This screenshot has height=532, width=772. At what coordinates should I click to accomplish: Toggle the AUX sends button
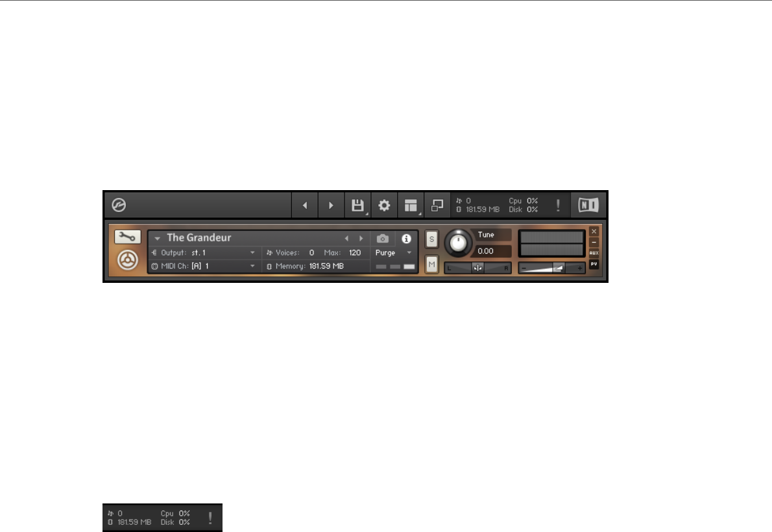(594, 253)
